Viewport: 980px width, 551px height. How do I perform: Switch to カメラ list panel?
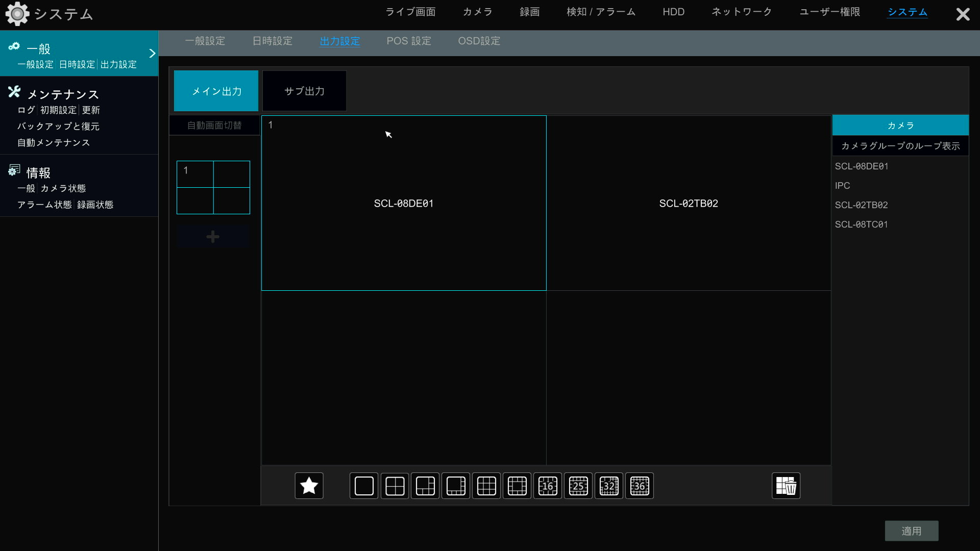[900, 124]
